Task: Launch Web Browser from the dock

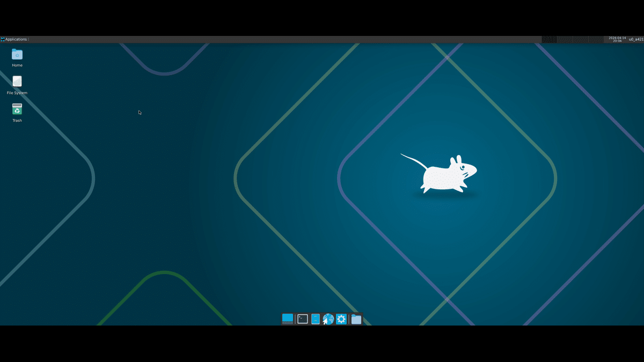Action: tap(328, 319)
